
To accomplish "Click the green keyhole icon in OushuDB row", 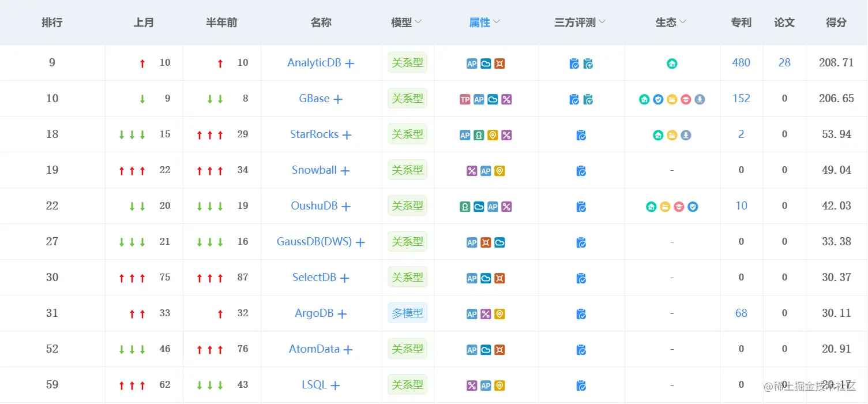I will (x=465, y=207).
